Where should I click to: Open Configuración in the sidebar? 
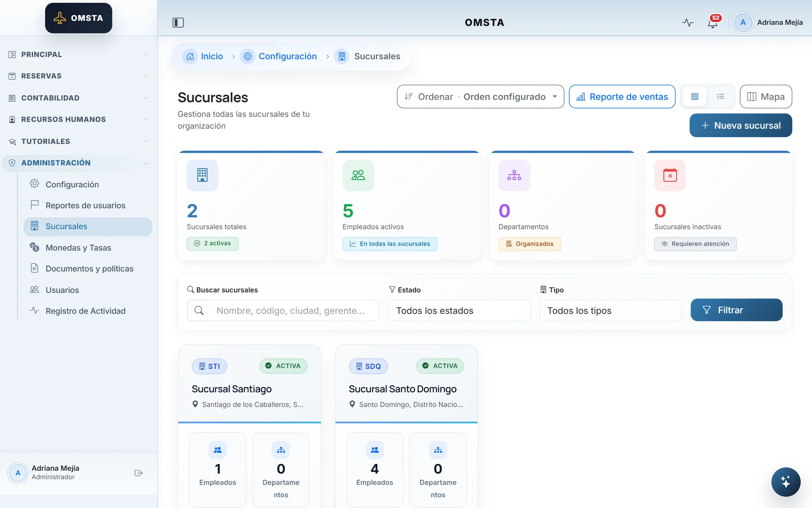tap(88, 185)
